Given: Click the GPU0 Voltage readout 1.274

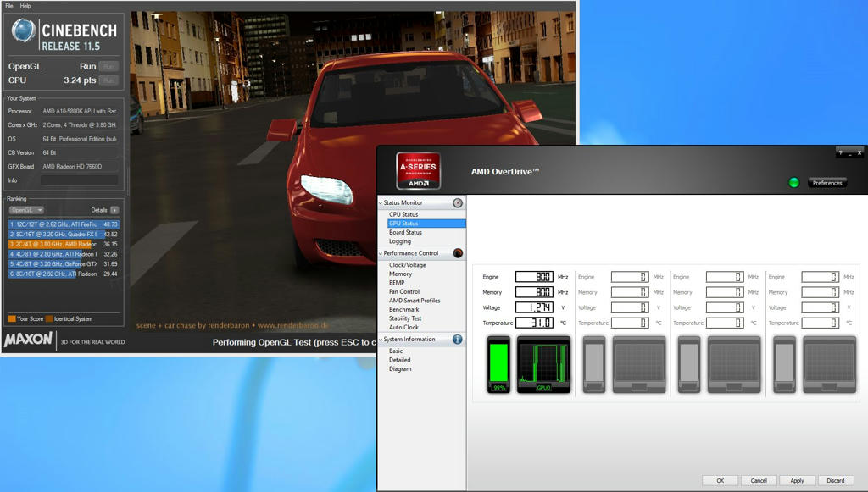Looking at the screenshot, I should tap(534, 307).
